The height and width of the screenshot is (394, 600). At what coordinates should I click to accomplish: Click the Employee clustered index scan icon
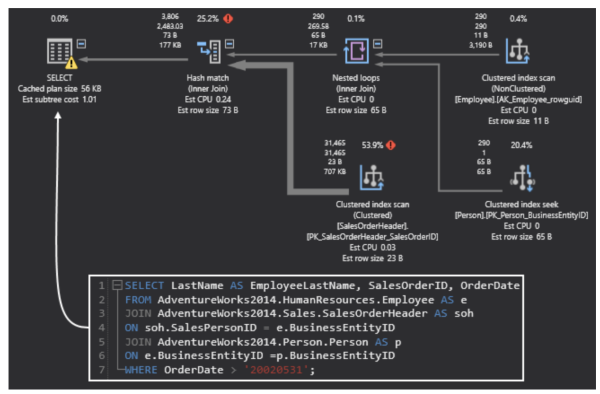pyautogui.click(x=518, y=51)
